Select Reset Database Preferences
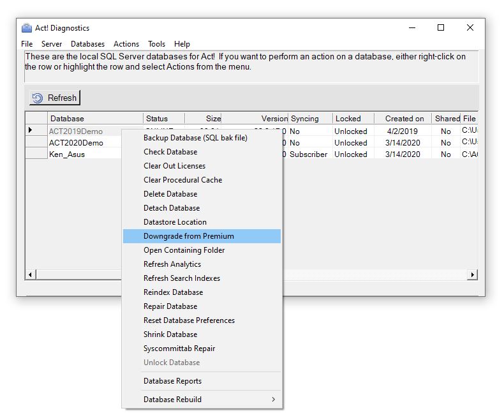Image resolution: width=504 pixels, height=420 pixels. coord(202,320)
